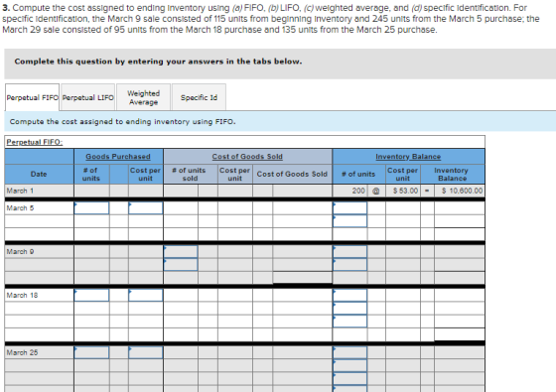The width and height of the screenshot is (556, 392).
Task: Click March 5 goods purchased units field
Action: coord(91,208)
